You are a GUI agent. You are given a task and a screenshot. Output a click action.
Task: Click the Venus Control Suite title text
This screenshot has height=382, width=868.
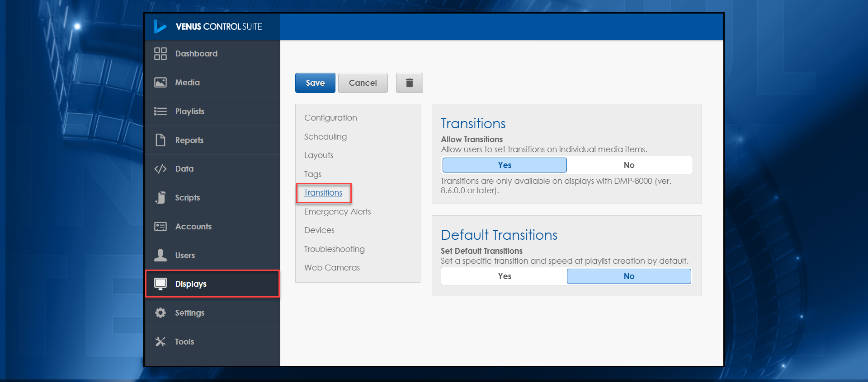pyautogui.click(x=219, y=27)
